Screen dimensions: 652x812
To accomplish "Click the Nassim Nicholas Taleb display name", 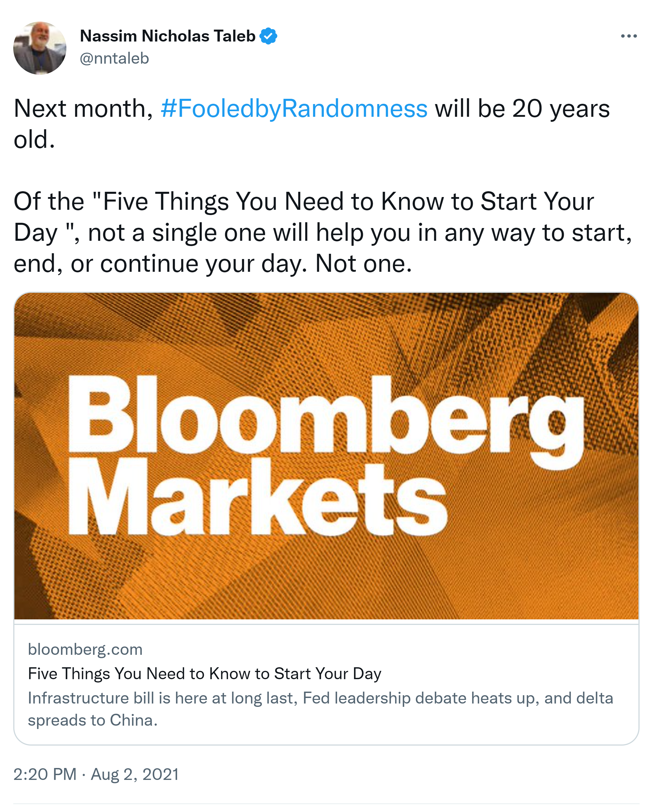I will [x=168, y=36].
